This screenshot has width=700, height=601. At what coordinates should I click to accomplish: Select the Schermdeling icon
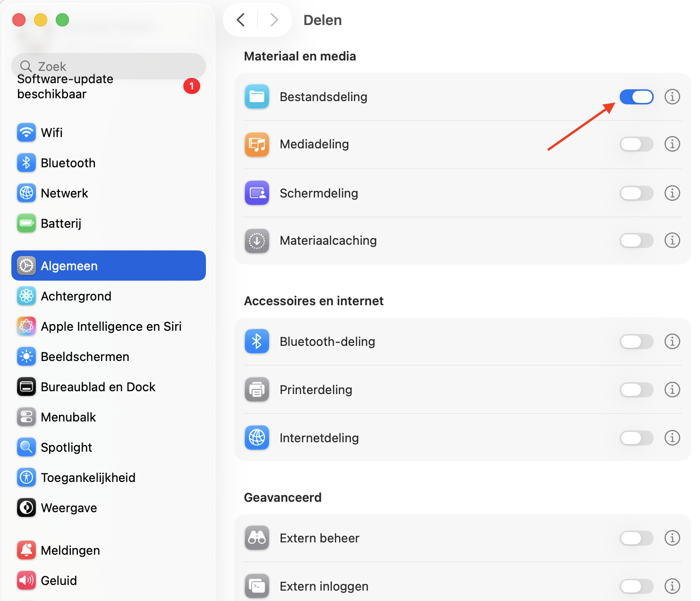pyautogui.click(x=256, y=193)
